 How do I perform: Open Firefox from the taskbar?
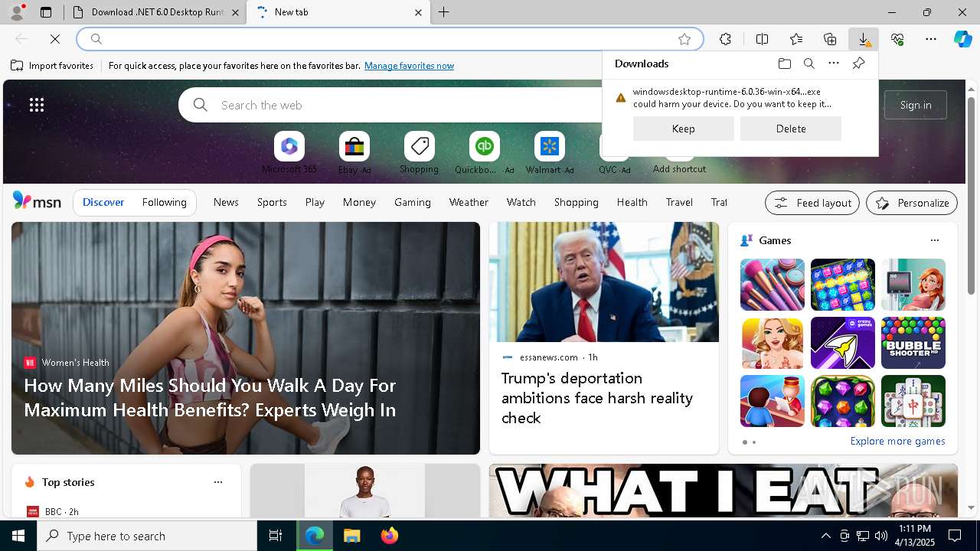[390, 536]
